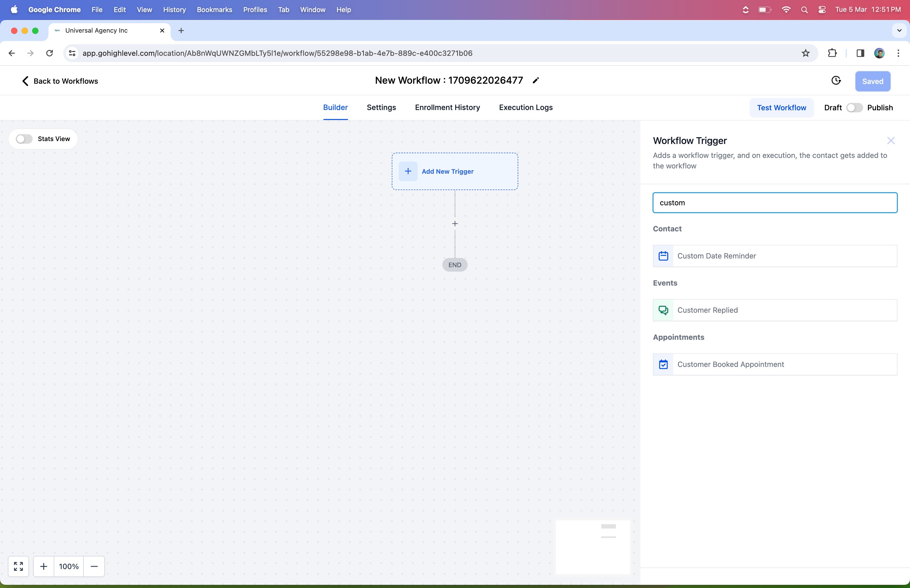This screenshot has width=910, height=588.
Task: Go Back to Workflows
Action: tap(60, 81)
